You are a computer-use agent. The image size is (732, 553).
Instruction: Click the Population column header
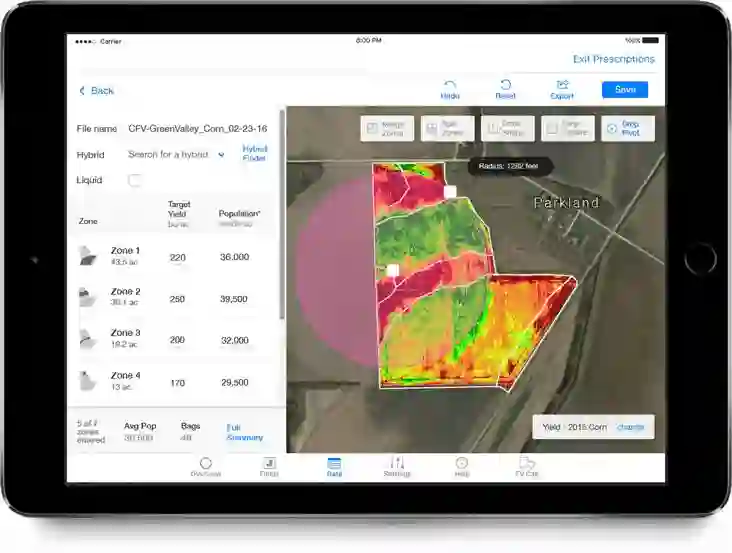pos(239,217)
